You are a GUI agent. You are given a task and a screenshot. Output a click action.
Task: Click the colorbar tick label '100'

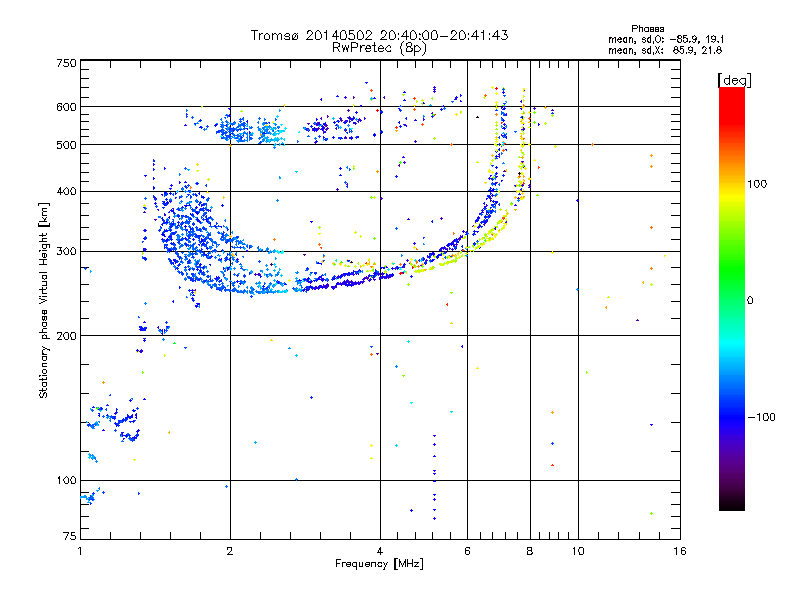coord(757,184)
